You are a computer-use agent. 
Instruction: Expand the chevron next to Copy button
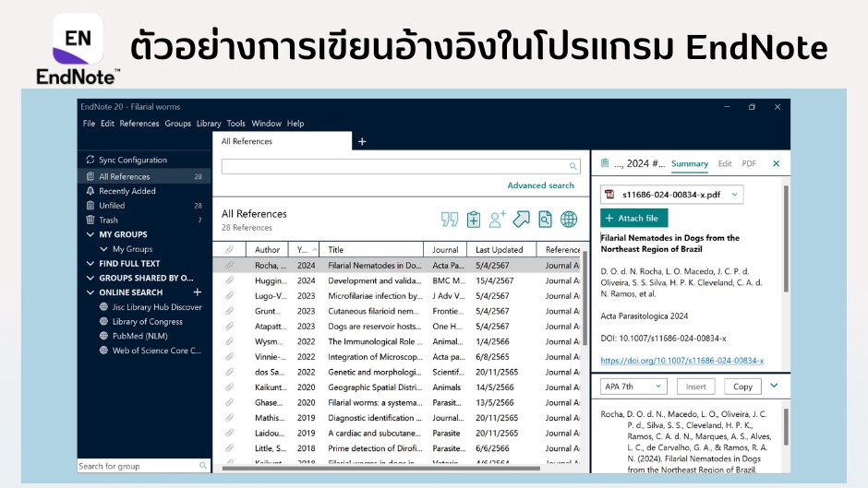[x=774, y=386]
